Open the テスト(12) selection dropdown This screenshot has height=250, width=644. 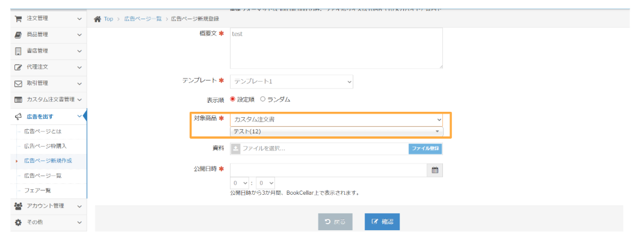click(336, 131)
